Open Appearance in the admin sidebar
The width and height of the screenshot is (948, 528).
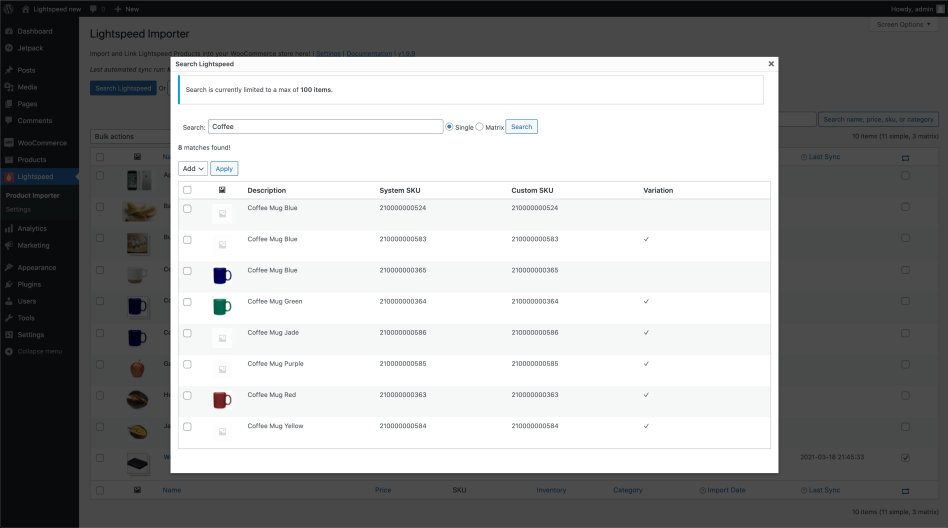point(36,267)
